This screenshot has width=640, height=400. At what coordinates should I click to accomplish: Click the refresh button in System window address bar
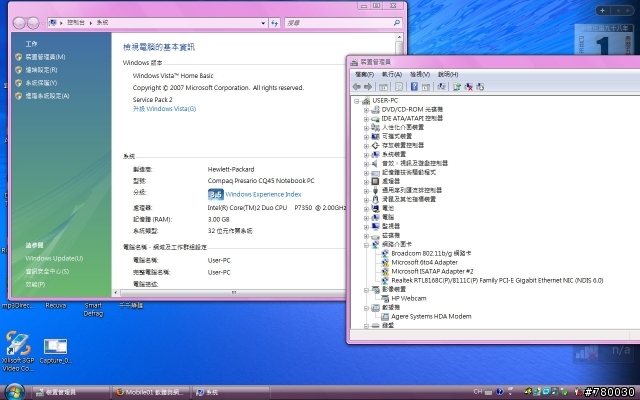point(274,23)
